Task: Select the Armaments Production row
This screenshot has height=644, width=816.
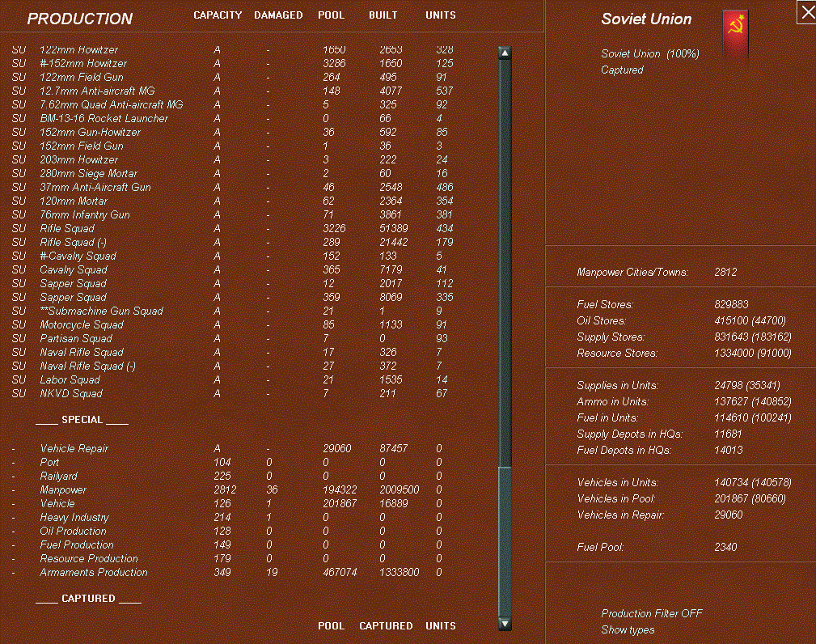Action: point(227,572)
